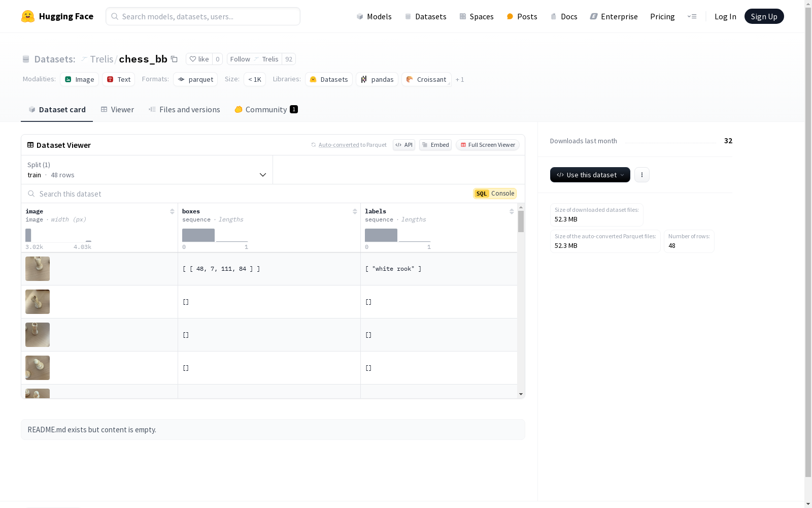Open the SQL Console
The width and height of the screenshot is (812, 508).
(495, 194)
